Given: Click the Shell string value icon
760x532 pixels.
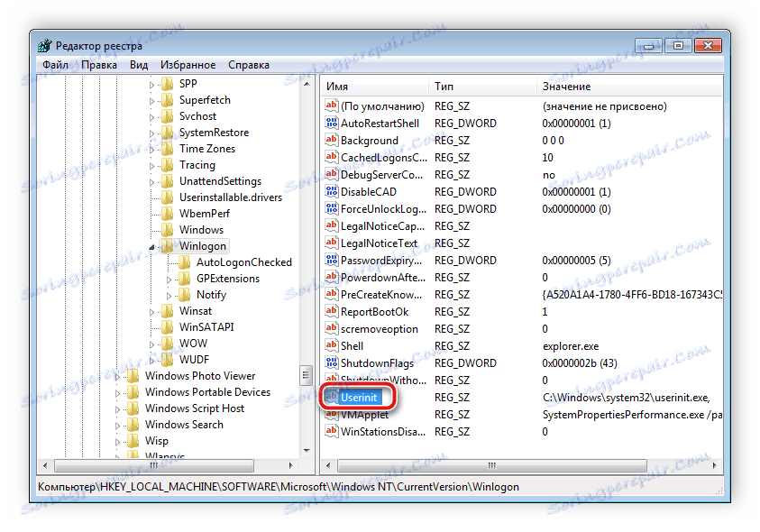Looking at the screenshot, I should pyautogui.click(x=332, y=345).
